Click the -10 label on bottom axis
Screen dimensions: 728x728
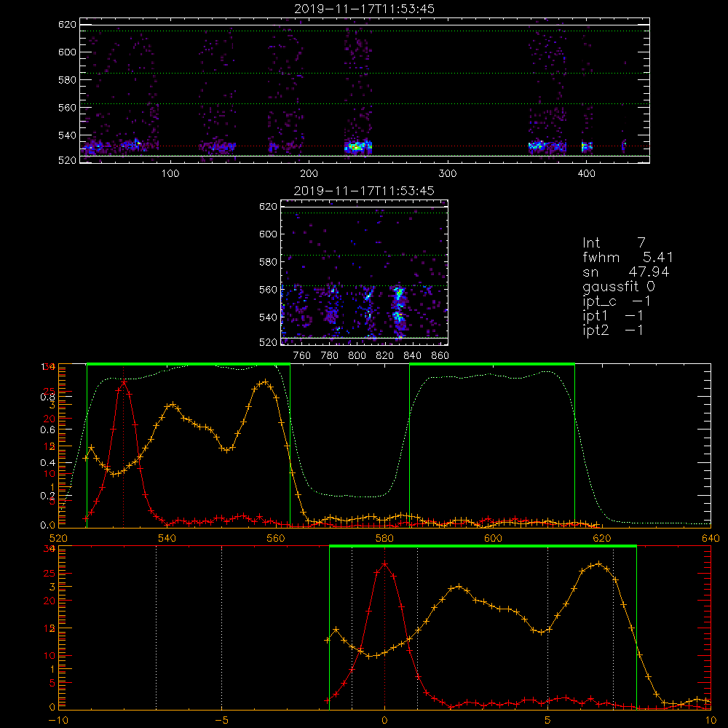click(58, 721)
